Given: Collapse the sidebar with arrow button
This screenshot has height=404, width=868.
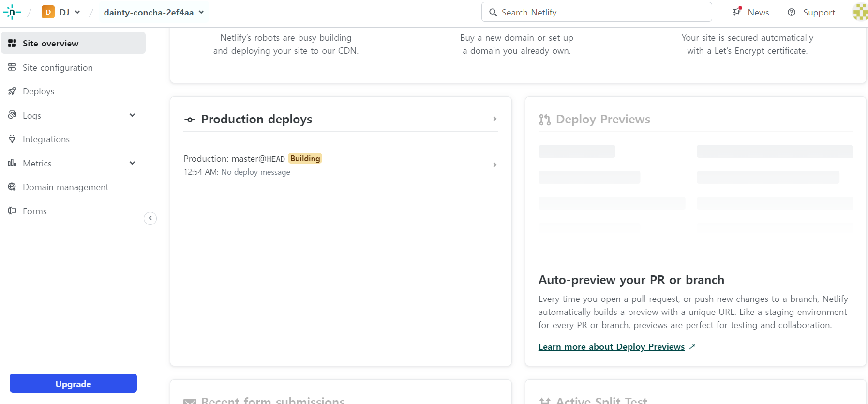Looking at the screenshot, I should 150,218.
